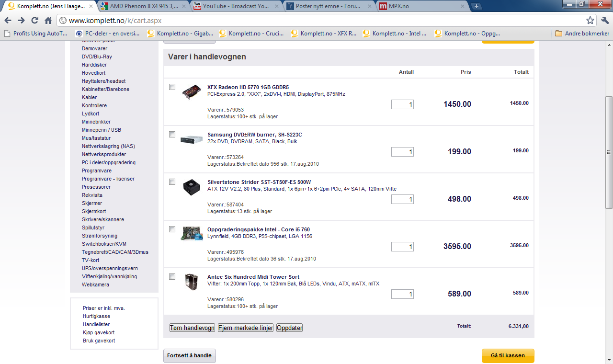
Task: Click the vertical page scrollbar thumb
Action: point(609,152)
